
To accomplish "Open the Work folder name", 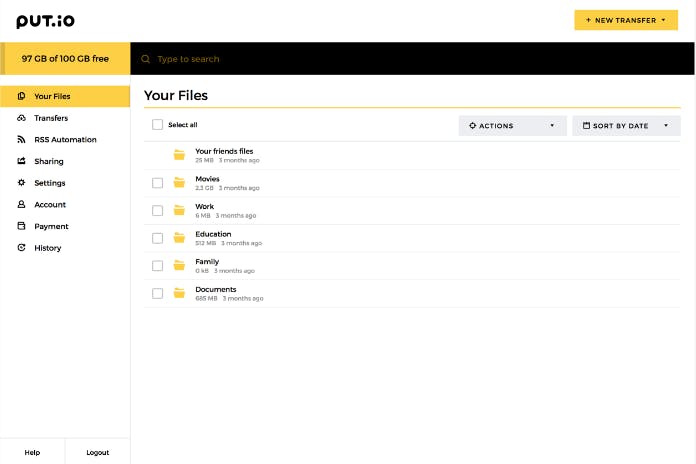I will 205,206.
